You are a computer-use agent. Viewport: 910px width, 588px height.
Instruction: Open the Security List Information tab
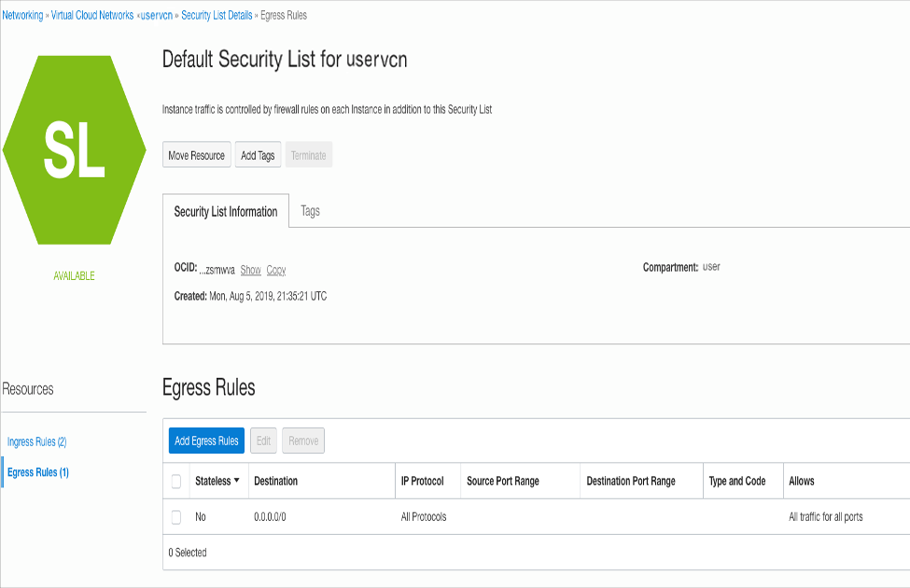226,212
